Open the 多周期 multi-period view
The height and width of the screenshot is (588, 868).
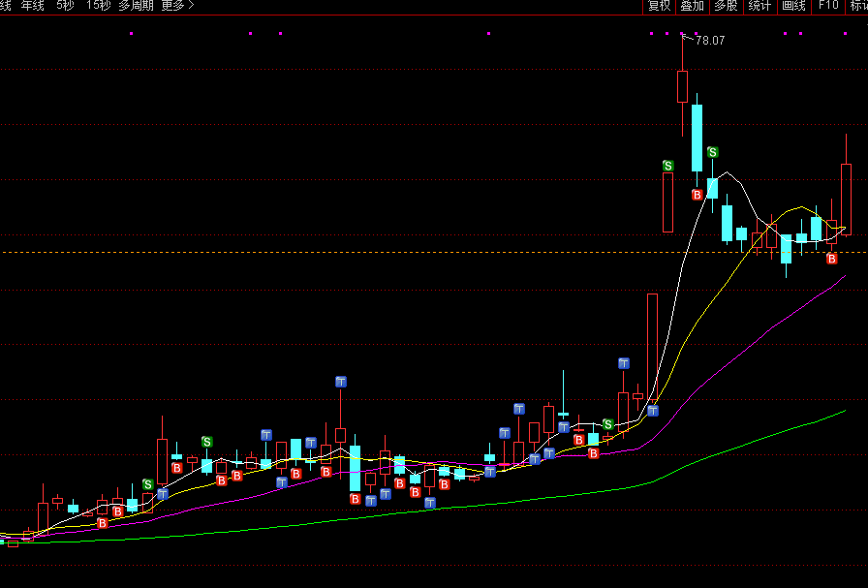pos(137,6)
